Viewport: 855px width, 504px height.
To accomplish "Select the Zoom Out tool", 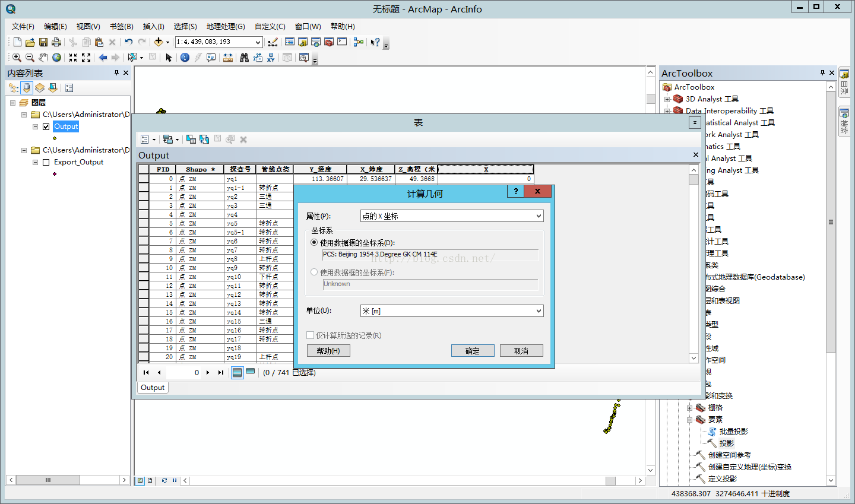I will click(x=30, y=58).
